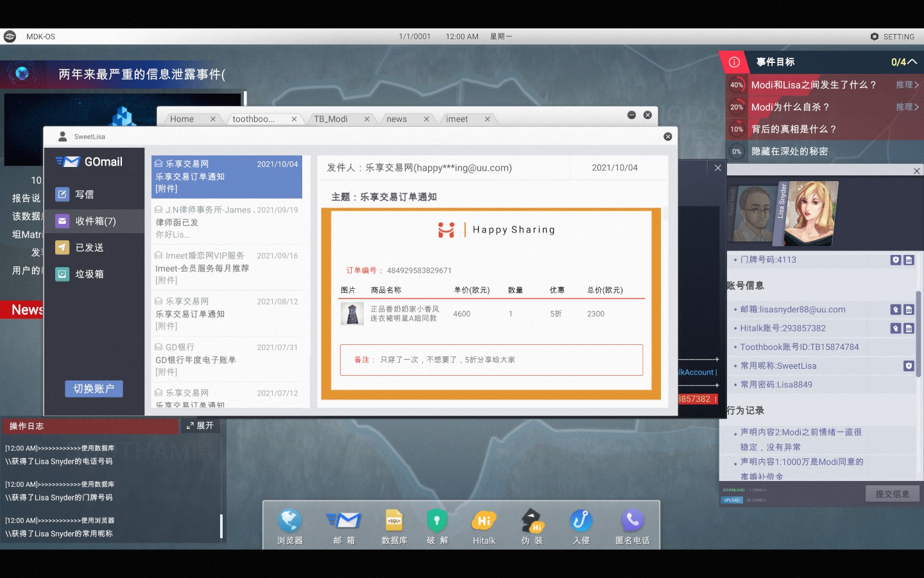Switch to the imeet browser tab
This screenshot has width=924, height=578.
(457, 119)
